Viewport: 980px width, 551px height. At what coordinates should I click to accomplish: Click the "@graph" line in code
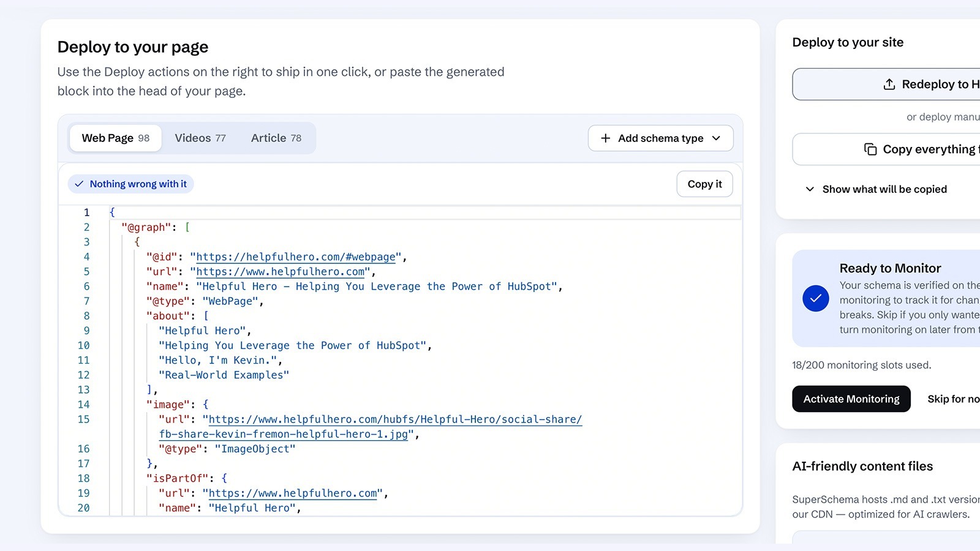156,228
